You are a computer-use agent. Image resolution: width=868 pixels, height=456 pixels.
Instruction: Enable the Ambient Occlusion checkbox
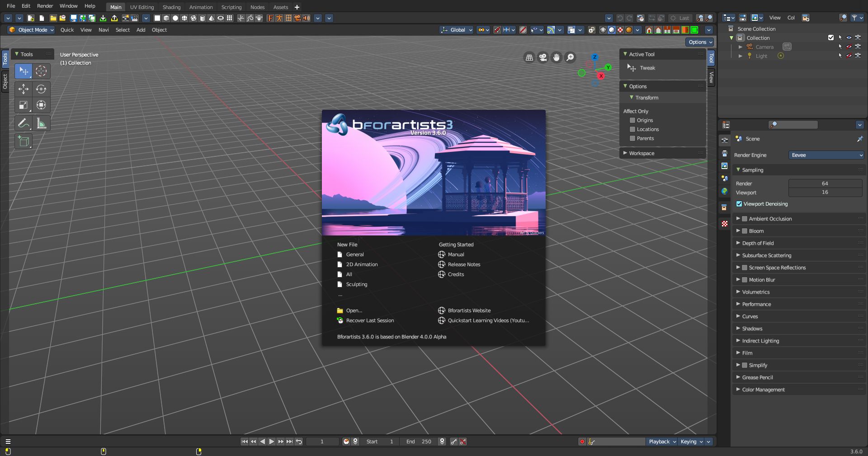pos(745,219)
